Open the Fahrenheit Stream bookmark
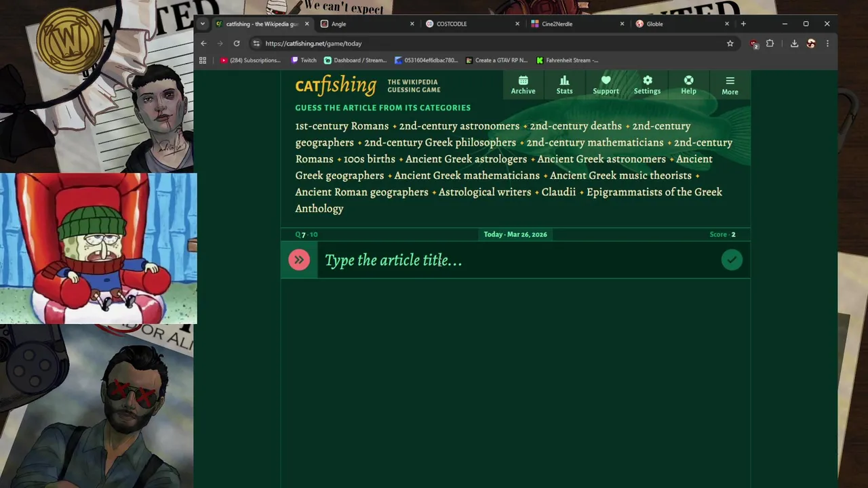The image size is (868, 488). point(568,60)
